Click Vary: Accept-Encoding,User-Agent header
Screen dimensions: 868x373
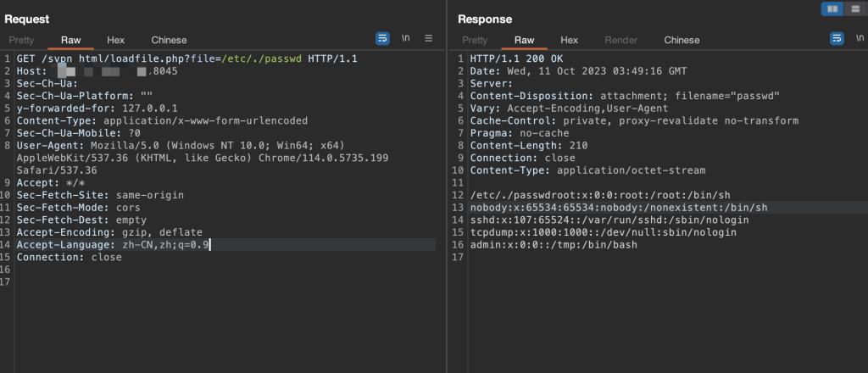pyautogui.click(x=569, y=108)
